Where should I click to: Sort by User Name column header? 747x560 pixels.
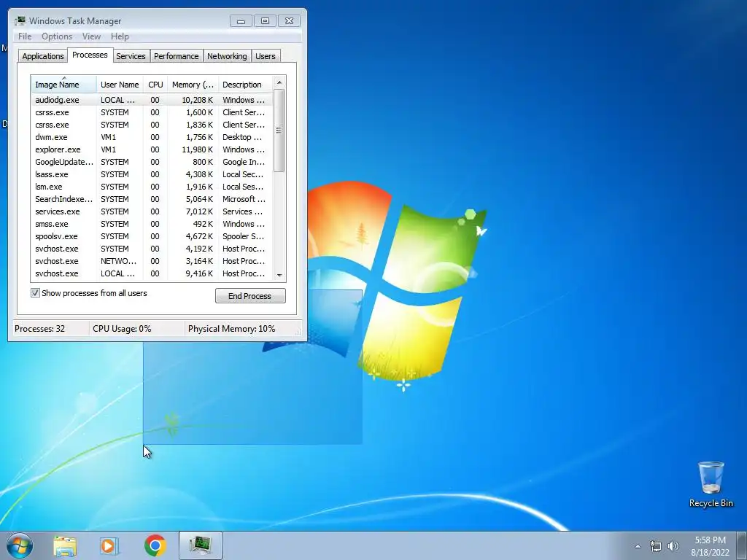click(x=120, y=85)
